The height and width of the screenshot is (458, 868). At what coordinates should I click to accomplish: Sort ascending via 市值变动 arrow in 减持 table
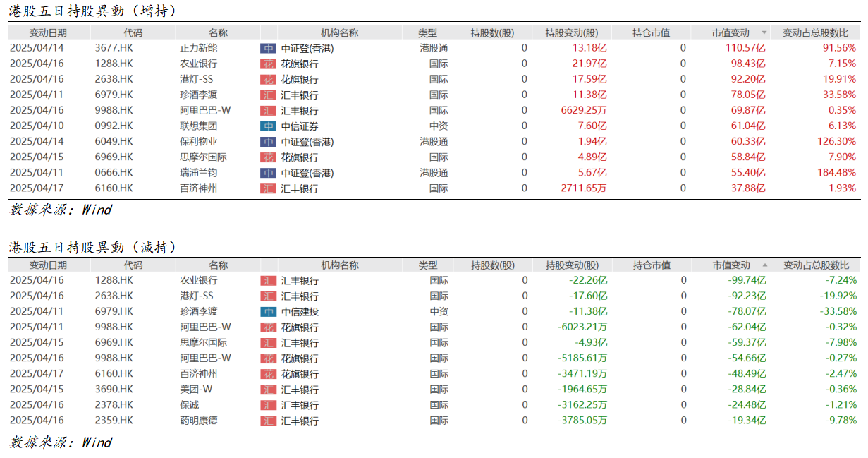point(764,265)
